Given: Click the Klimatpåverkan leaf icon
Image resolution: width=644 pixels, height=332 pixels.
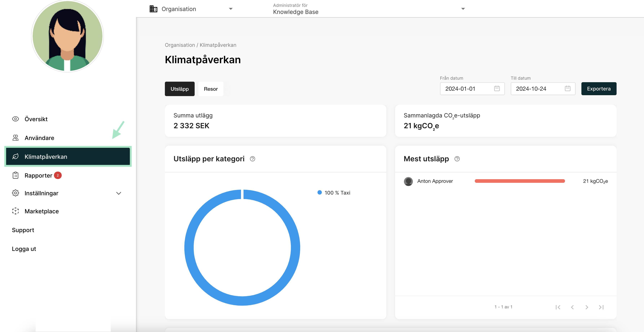Looking at the screenshot, I should click(x=16, y=156).
